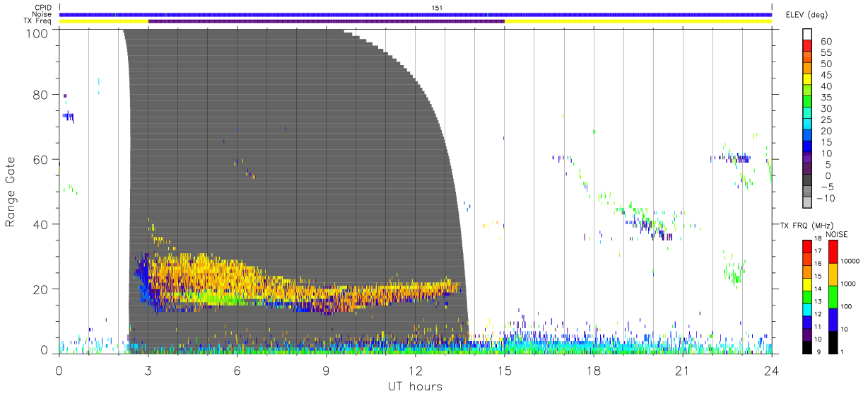
Task: Click the 'ELEV (deg)' colorbar title
Action: pyautogui.click(x=807, y=14)
